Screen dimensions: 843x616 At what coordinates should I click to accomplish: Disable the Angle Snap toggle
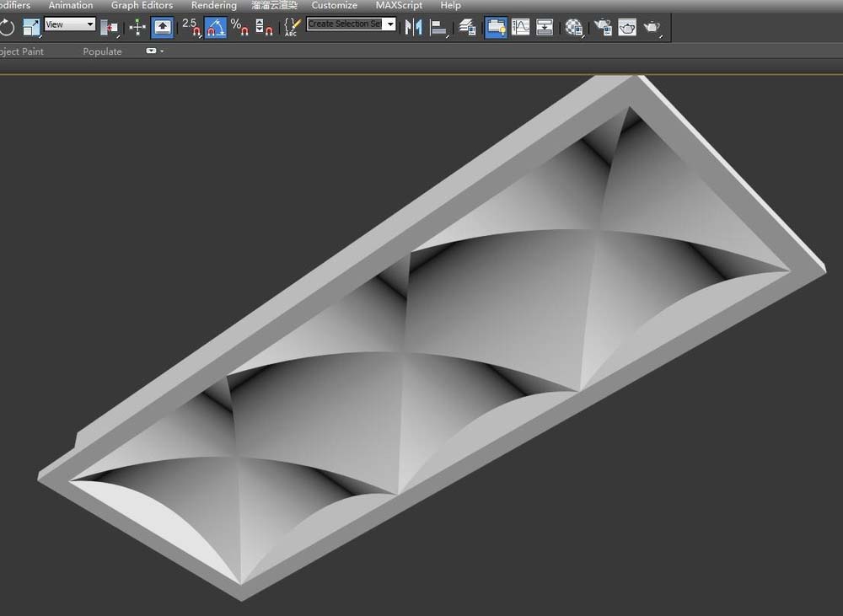(215, 27)
